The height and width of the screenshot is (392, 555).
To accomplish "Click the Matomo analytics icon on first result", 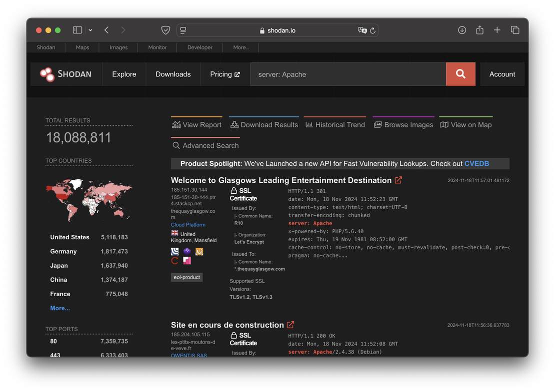I will pos(186,260).
